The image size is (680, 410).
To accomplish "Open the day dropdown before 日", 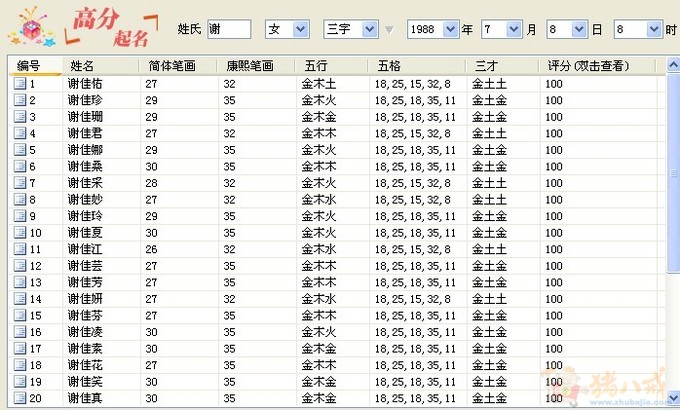I will pos(579,30).
